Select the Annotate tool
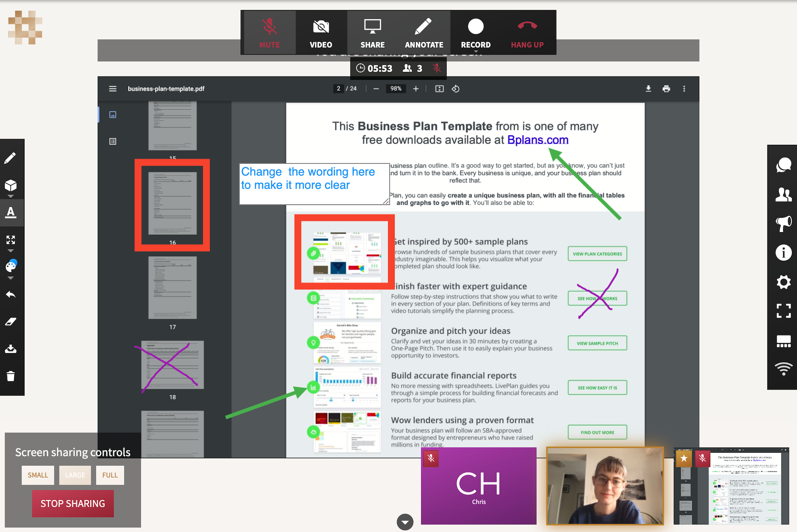This screenshot has height=532, width=797. pos(424,32)
